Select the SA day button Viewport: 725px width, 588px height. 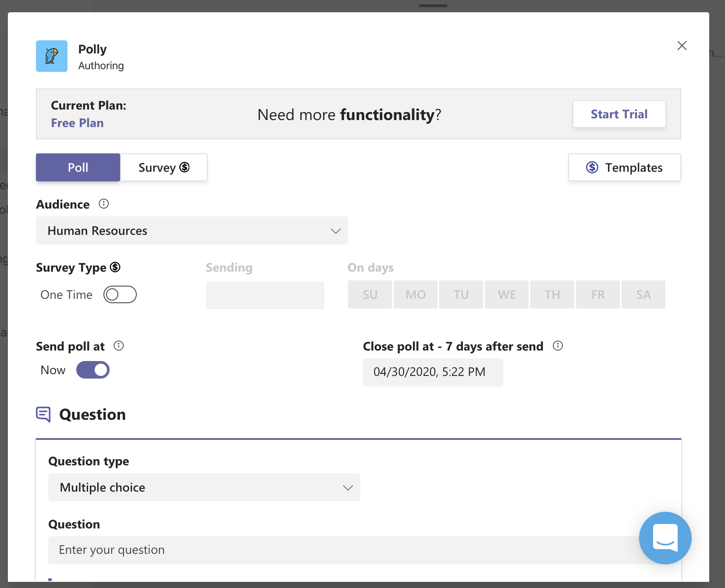(x=643, y=294)
